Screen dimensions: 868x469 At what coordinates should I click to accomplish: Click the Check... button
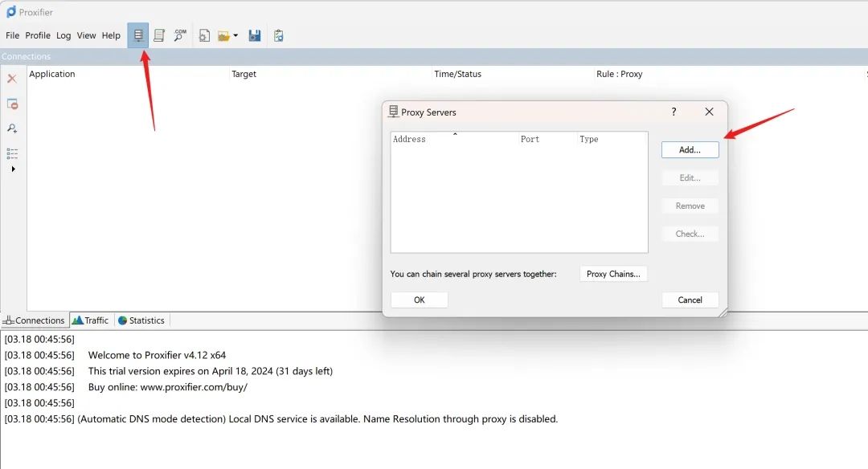(690, 234)
